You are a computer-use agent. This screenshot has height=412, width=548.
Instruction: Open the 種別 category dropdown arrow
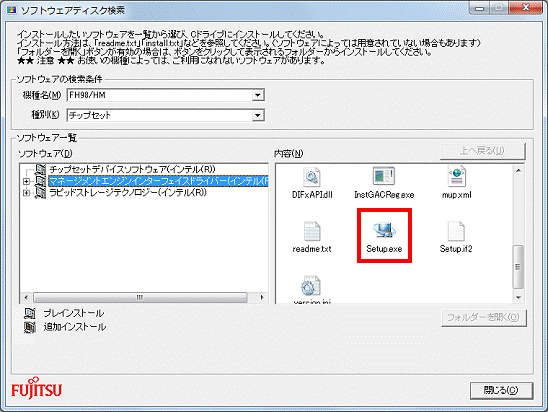(258, 115)
